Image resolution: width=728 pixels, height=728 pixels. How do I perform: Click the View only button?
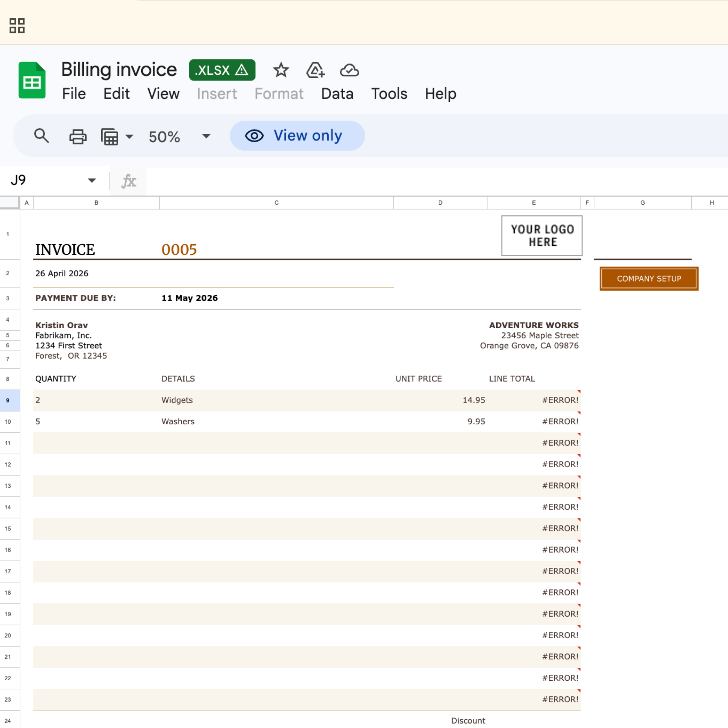coord(297,136)
